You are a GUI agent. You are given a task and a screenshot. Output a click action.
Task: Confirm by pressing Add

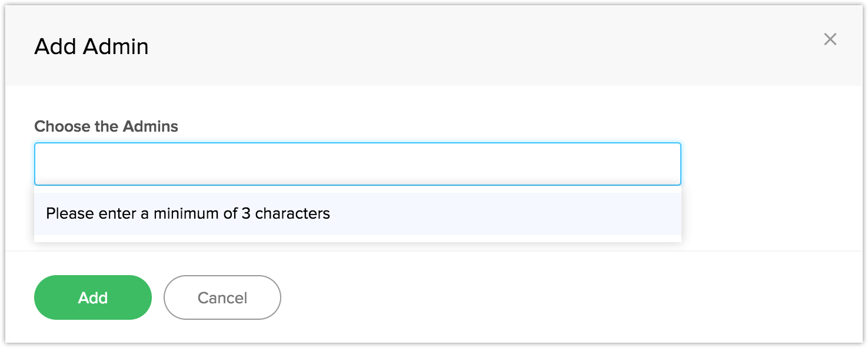(93, 297)
